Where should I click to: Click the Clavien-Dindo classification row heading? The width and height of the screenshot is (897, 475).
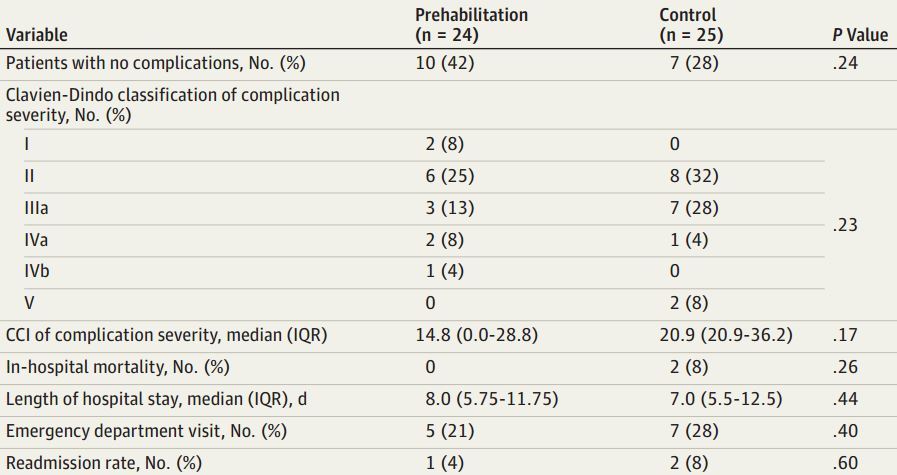click(173, 105)
